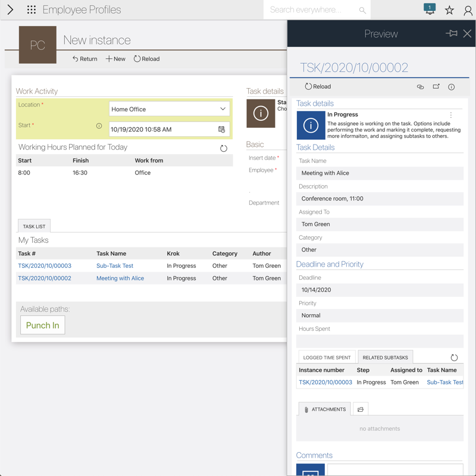Click the link icon in Preview toolbar
Image resolution: width=476 pixels, height=476 pixels.
point(420,87)
